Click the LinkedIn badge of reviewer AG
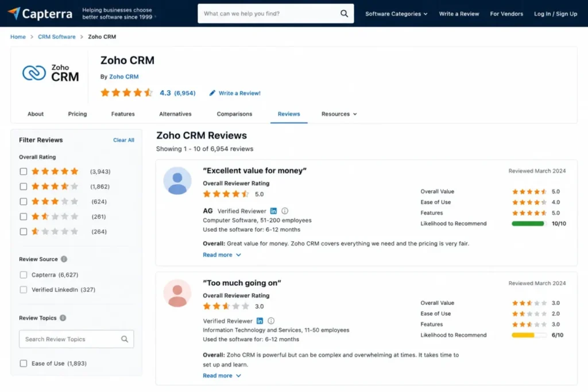588x392 pixels. click(273, 211)
